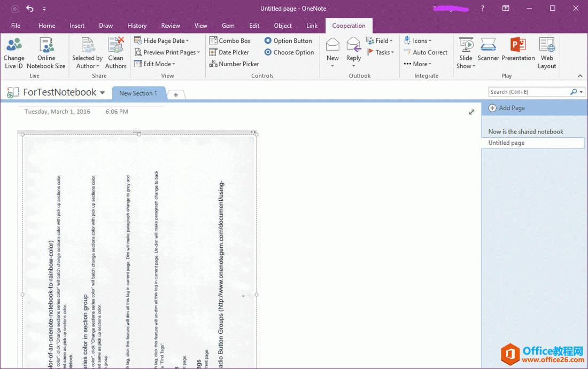The width and height of the screenshot is (588, 369).
Task: Select the Cooperation tab
Action: [349, 26]
